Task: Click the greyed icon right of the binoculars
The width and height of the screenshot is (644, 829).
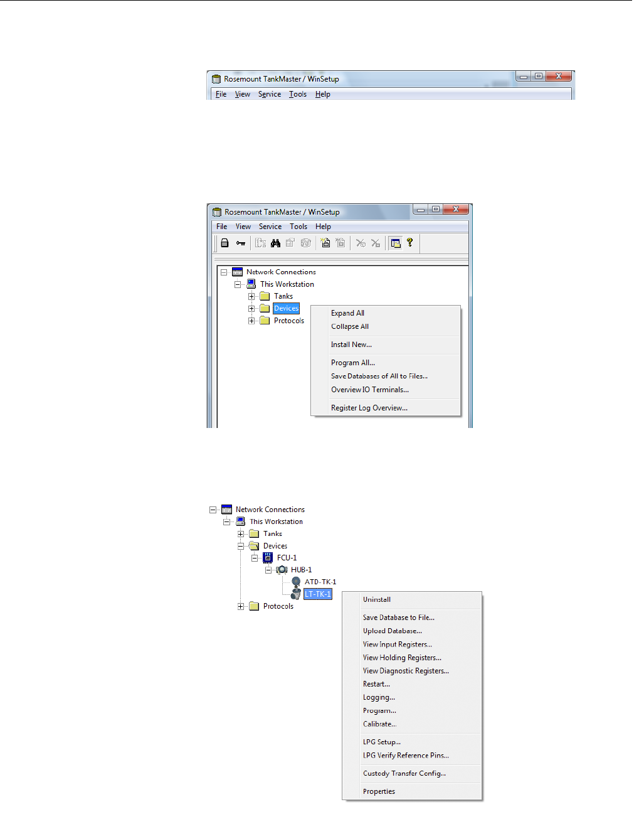Action: pyautogui.click(x=290, y=243)
